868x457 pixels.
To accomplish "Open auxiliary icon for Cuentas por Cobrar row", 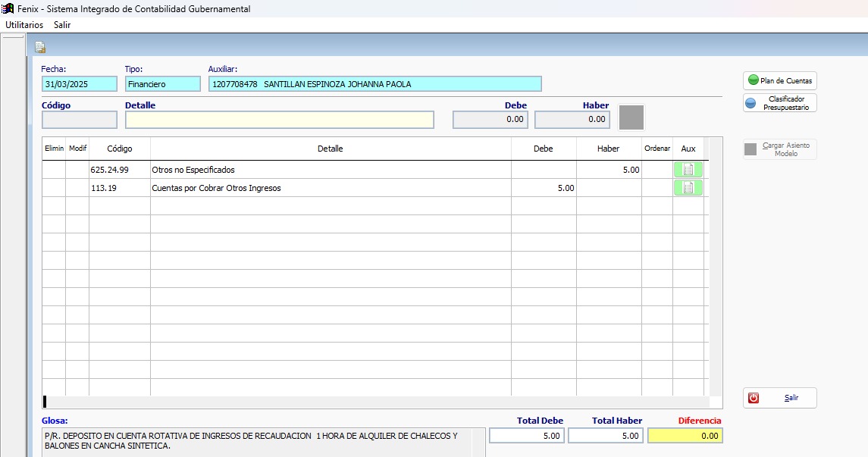I will coord(688,188).
